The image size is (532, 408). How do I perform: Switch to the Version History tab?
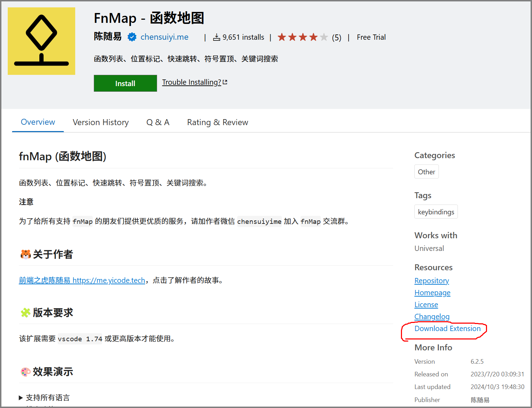click(100, 122)
